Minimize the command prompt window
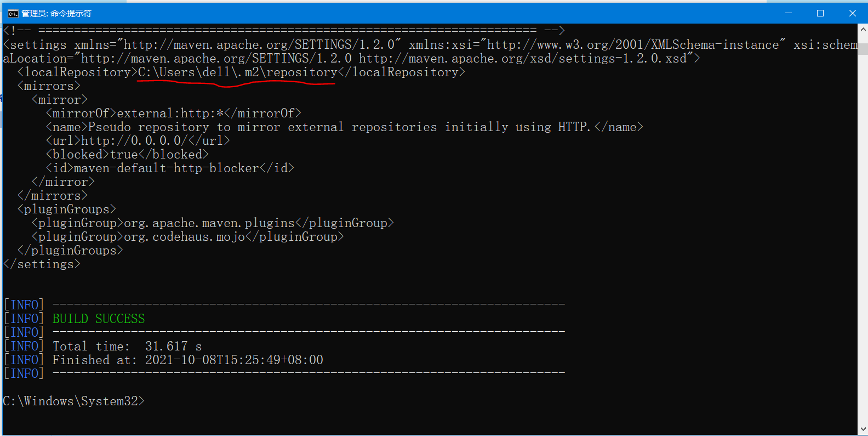 789,13
